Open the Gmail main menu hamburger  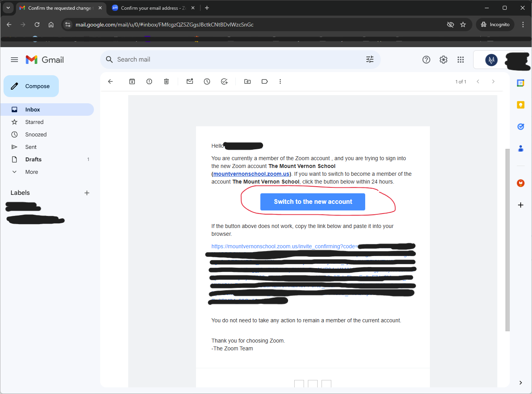coord(14,60)
